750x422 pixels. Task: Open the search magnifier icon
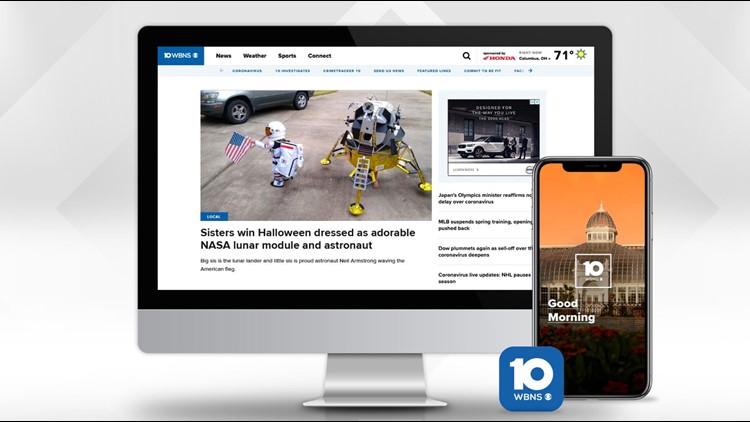coord(466,56)
